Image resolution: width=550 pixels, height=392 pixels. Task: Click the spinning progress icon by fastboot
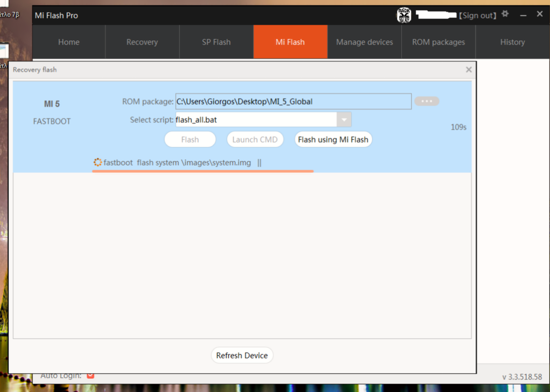(97, 162)
